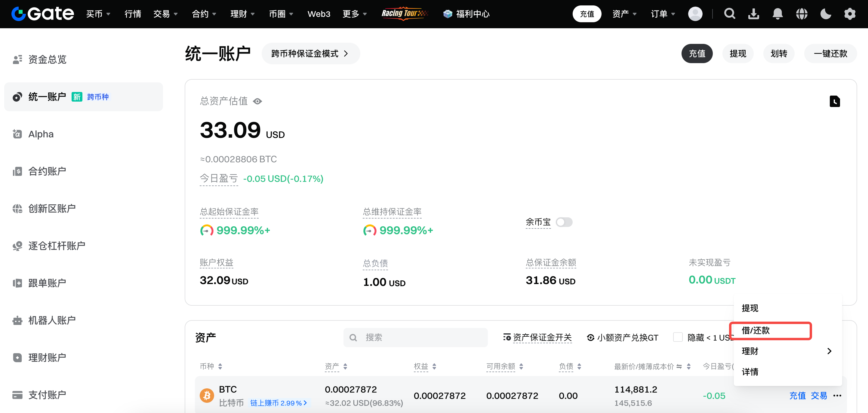This screenshot has height=413, width=868.
Task: Click the globe language icon
Action: click(x=802, y=14)
